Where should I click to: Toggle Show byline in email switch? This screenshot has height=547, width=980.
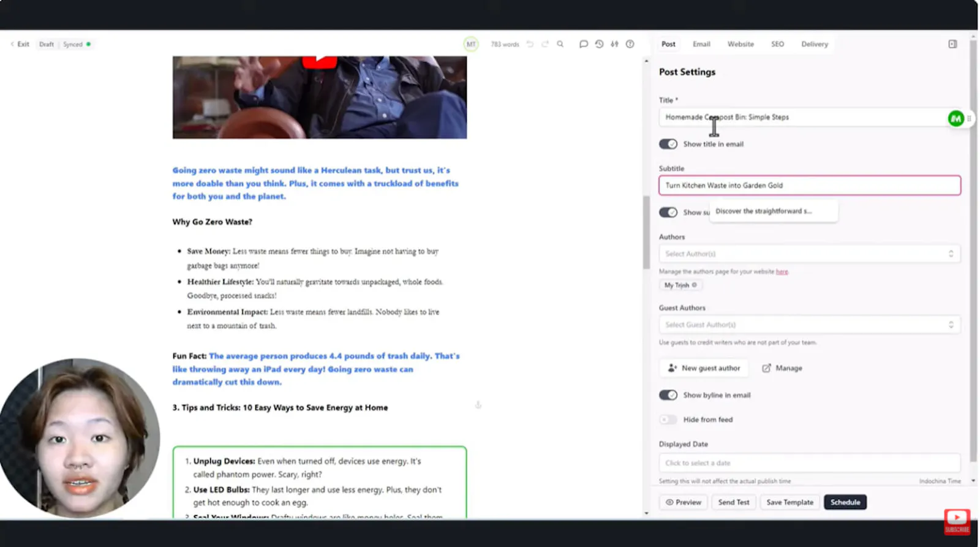668,395
